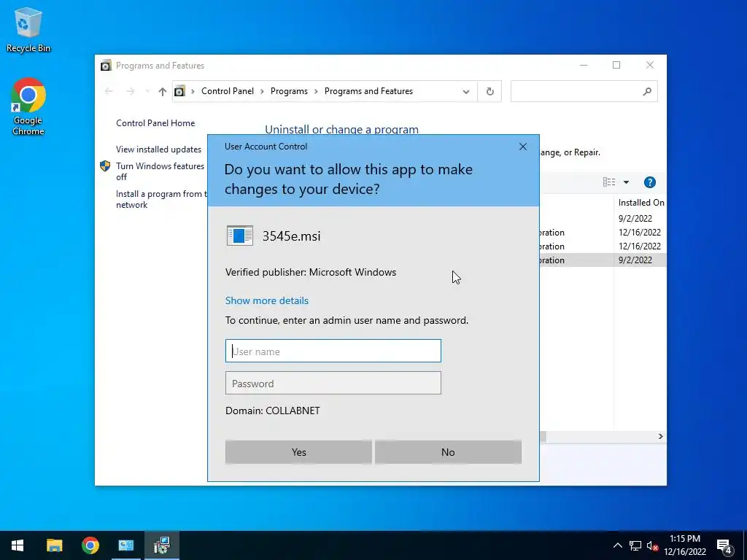
Task: Focus the User name field
Action: point(333,351)
